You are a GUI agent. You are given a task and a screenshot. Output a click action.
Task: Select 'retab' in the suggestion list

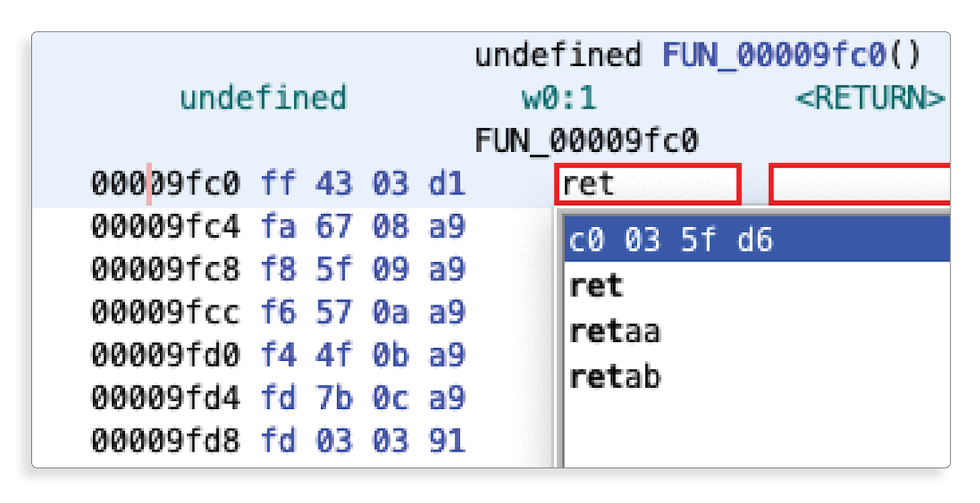(614, 376)
